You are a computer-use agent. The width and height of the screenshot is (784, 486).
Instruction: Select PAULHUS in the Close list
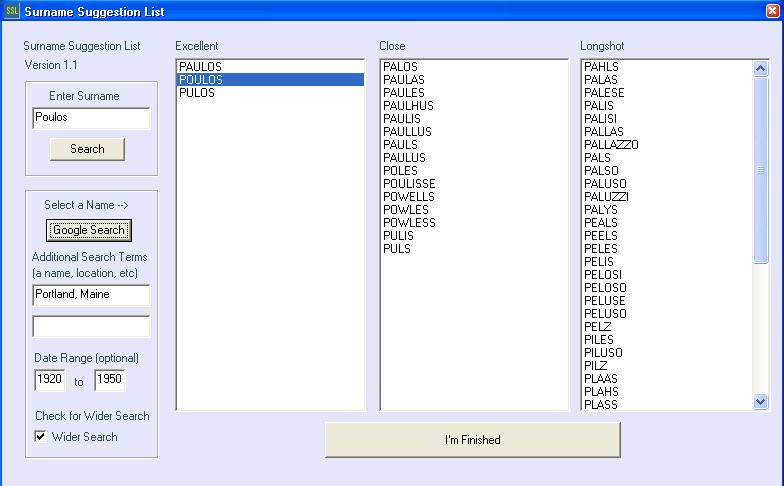coord(408,106)
